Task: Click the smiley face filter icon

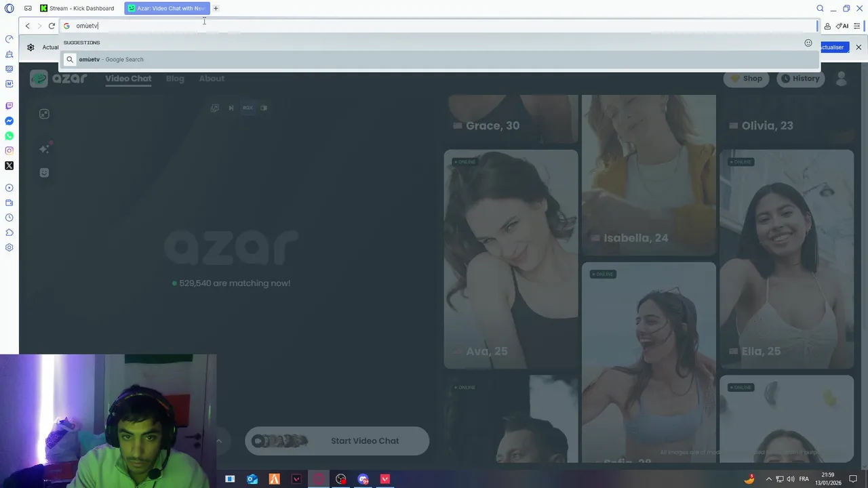Action: [44, 173]
